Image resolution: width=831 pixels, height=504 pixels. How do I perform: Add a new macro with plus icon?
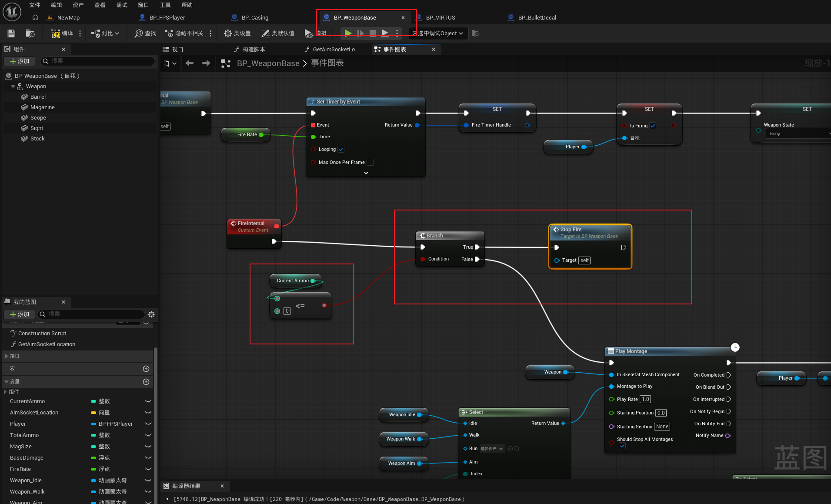[x=146, y=369]
